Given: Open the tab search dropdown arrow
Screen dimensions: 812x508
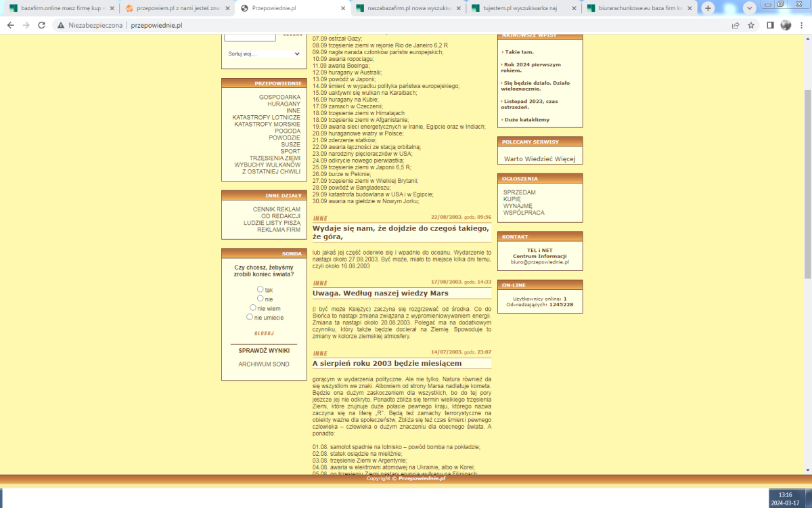Looking at the screenshot, I should (x=749, y=8).
